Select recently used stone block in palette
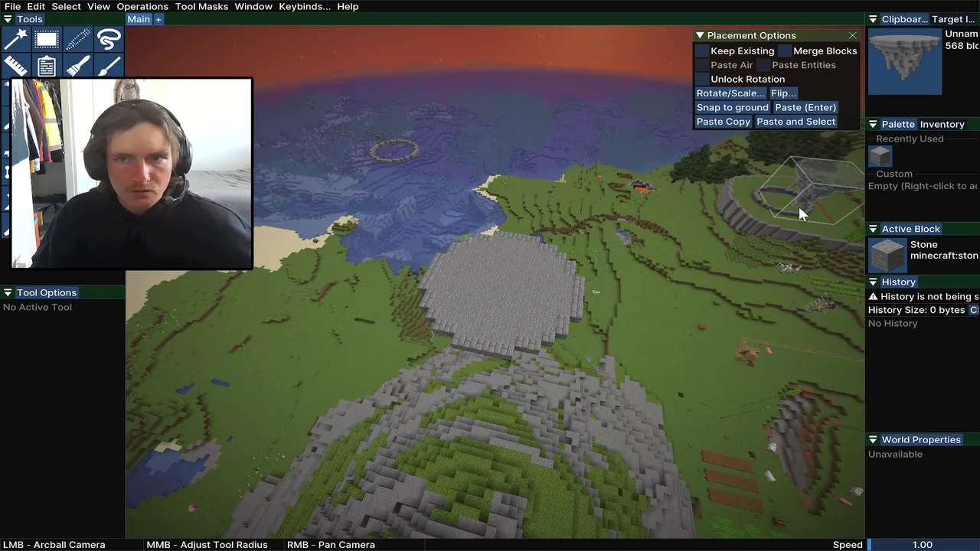This screenshot has height=551, width=980. click(x=880, y=157)
